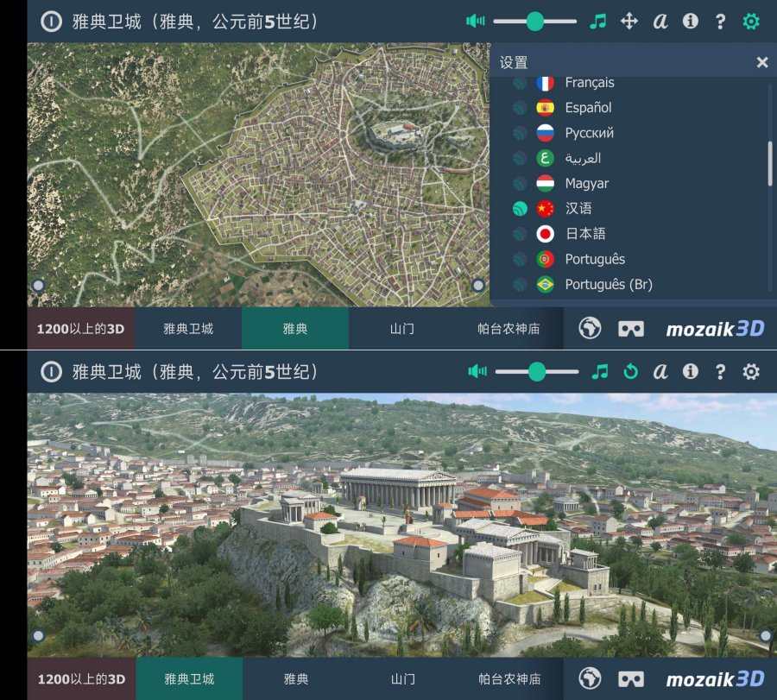Mute the sound via speaker icon in top screen

point(475,22)
